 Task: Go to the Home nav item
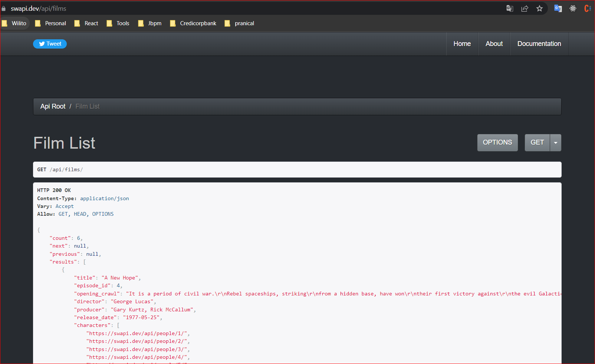point(462,44)
